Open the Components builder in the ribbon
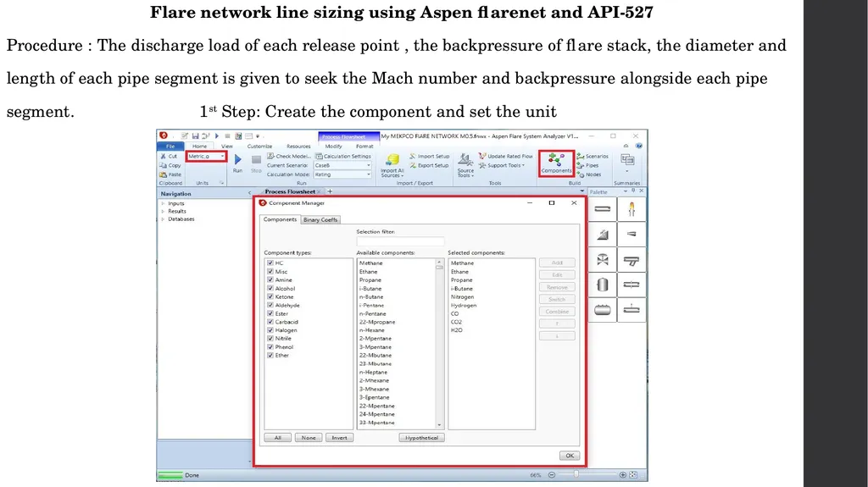This screenshot has height=487, width=868. 556,163
